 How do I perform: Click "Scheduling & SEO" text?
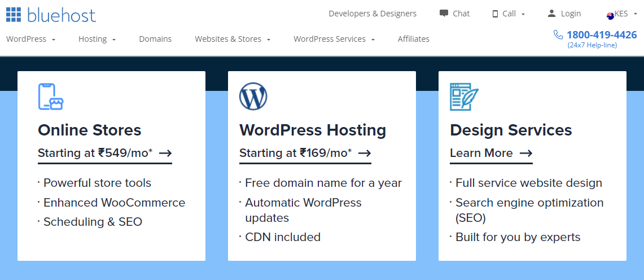click(93, 222)
